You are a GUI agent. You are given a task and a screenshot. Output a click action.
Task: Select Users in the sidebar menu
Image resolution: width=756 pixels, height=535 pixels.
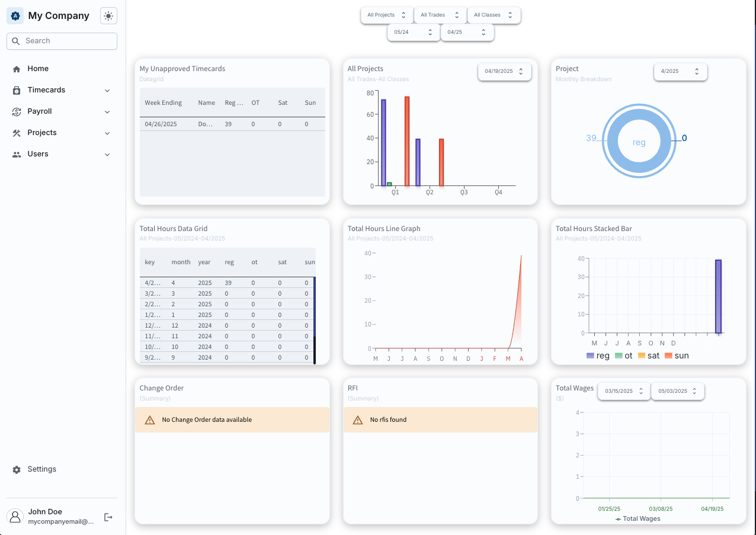pos(38,153)
